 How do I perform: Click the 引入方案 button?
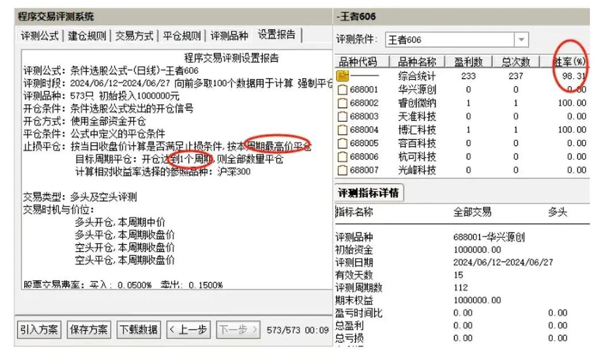tap(39, 329)
